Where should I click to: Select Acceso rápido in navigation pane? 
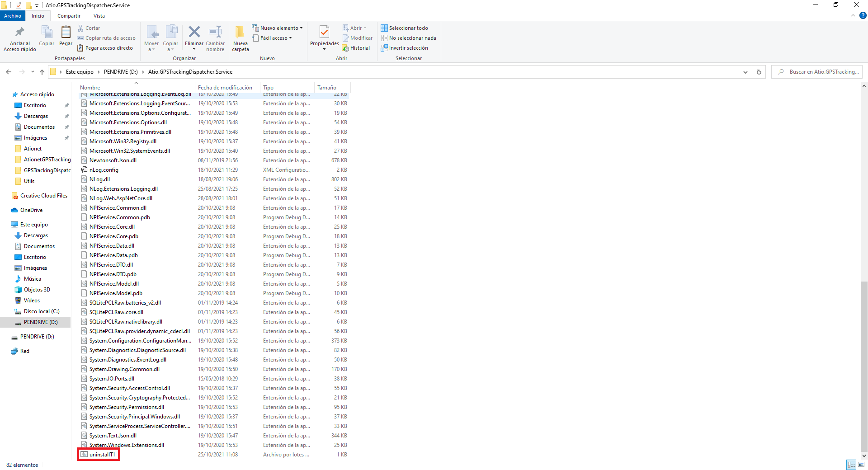[37, 94]
